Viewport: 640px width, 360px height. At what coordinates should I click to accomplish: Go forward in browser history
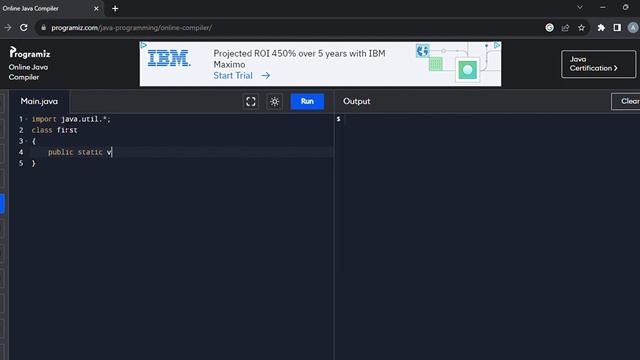(7, 28)
